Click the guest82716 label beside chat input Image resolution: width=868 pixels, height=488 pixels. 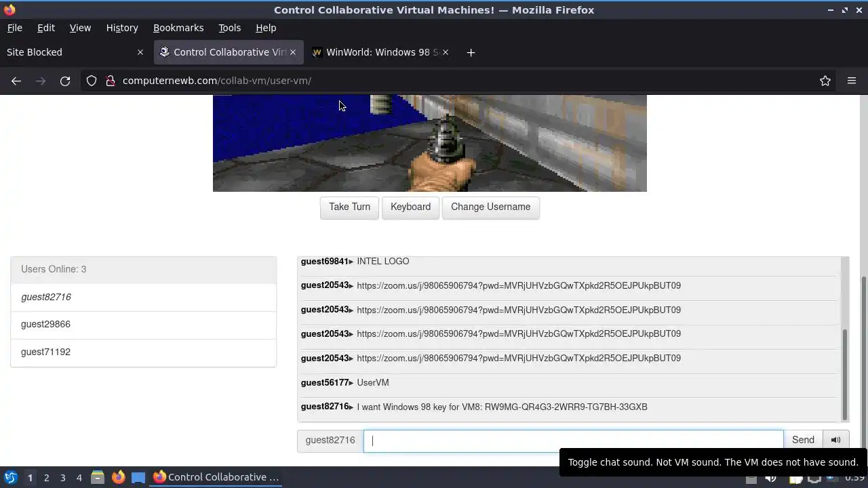pyautogui.click(x=330, y=440)
